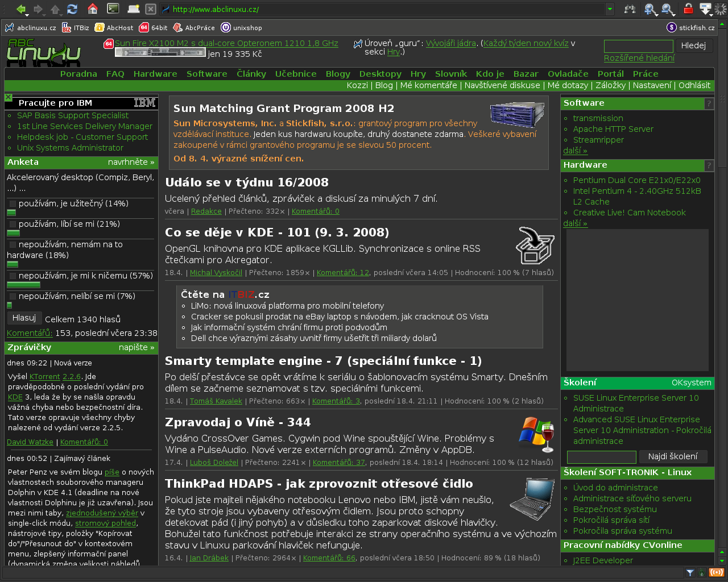Screen dimensions: 728x582
Task: Expand more Hardware items via 'další »'
Action: (575, 223)
